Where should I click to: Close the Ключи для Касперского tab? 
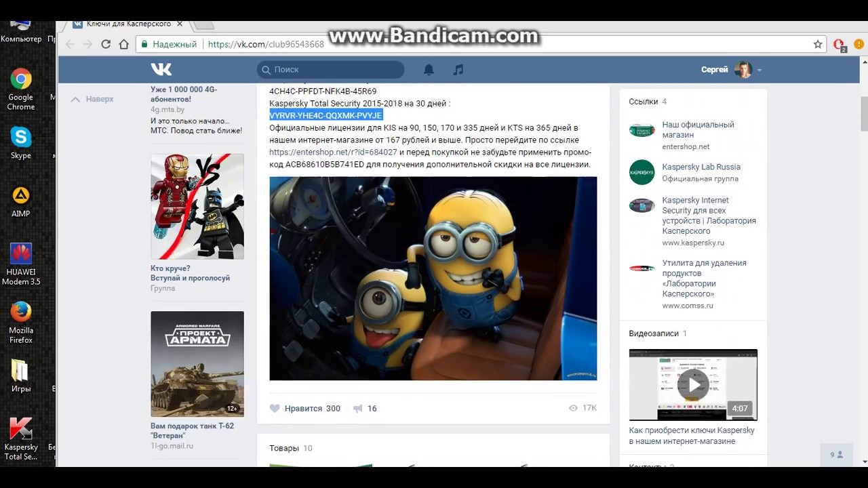[x=180, y=24]
